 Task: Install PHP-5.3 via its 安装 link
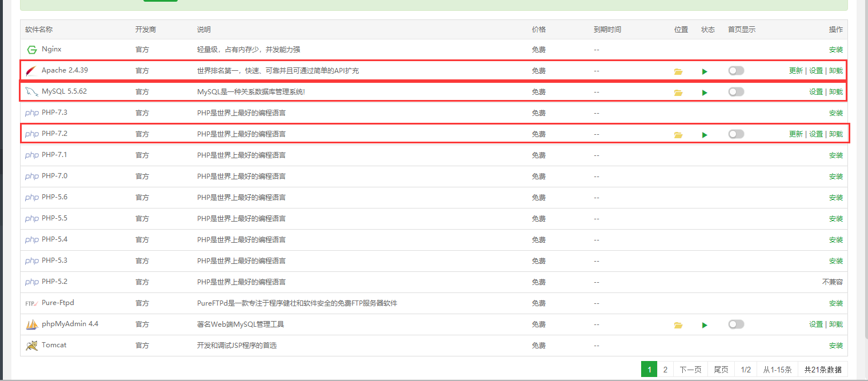pyautogui.click(x=836, y=261)
